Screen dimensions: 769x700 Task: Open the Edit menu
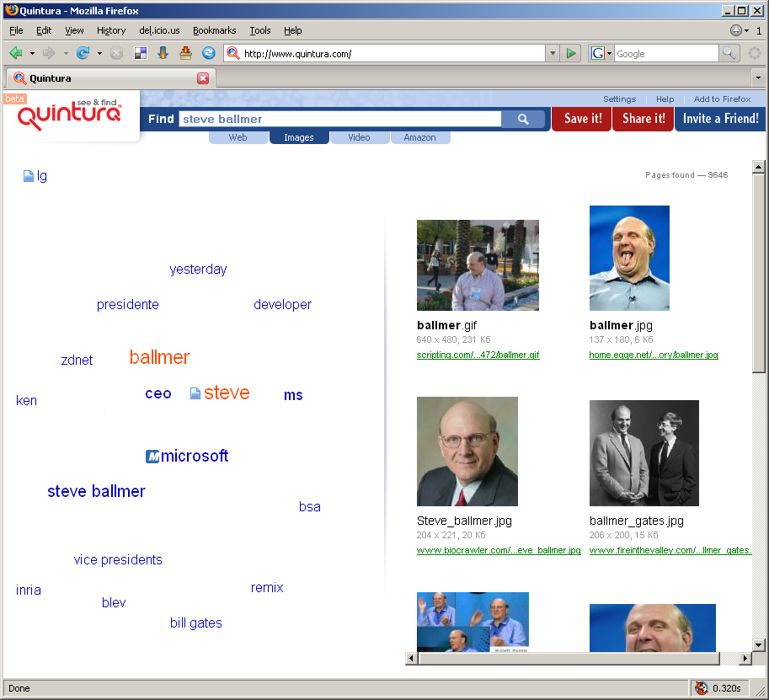(x=44, y=30)
